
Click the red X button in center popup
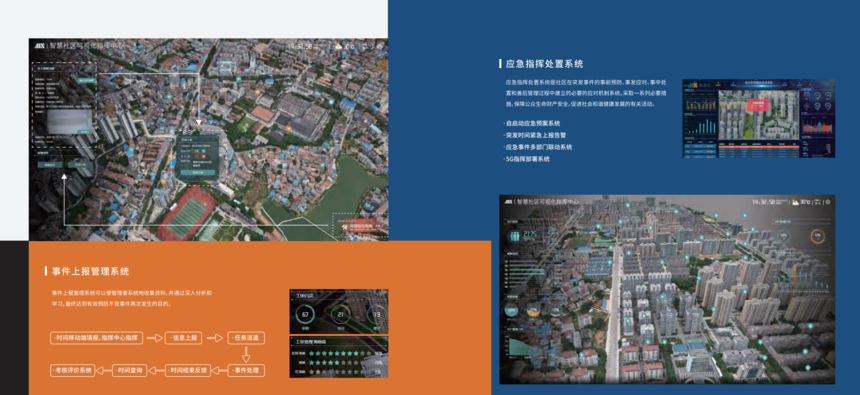(x=203, y=156)
